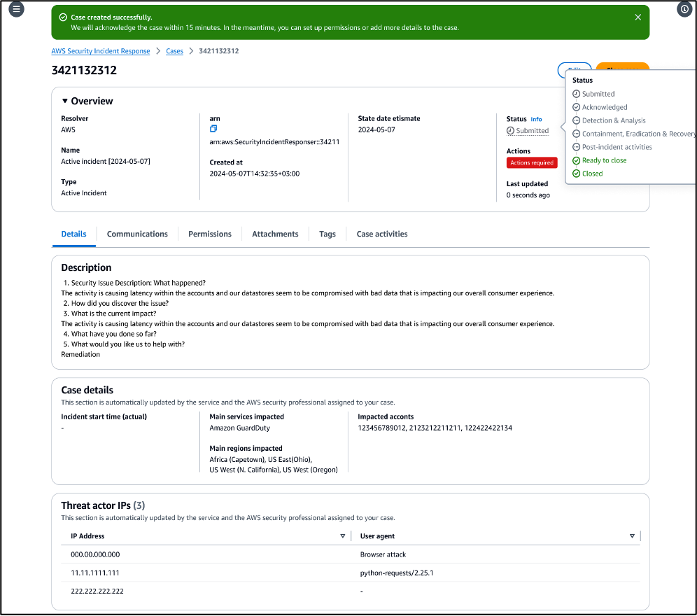Copy the ARN using the copy icon
This screenshot has width=697, height=616.
tap(213, 129)
